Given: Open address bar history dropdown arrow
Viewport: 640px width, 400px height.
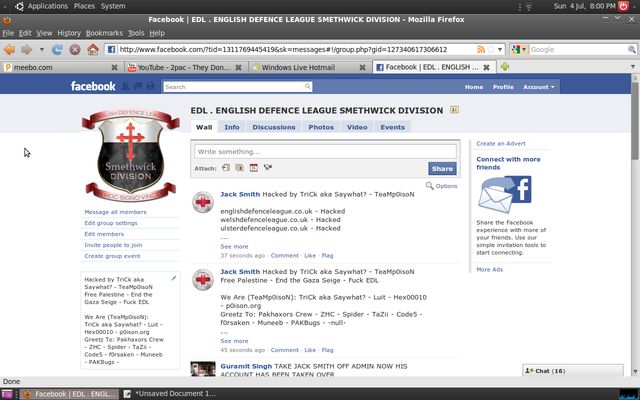Looking at the screenshot, I should point(498,49).
